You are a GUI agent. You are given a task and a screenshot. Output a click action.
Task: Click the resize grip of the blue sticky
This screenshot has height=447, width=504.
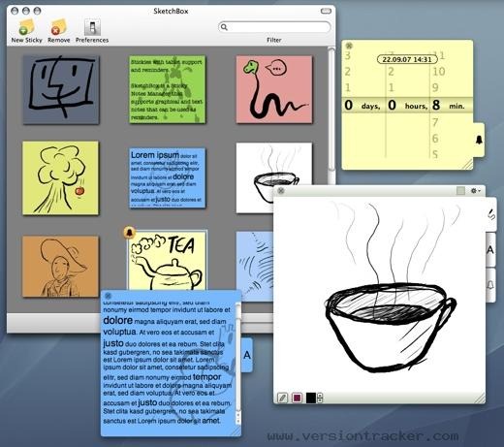[236, 431]
